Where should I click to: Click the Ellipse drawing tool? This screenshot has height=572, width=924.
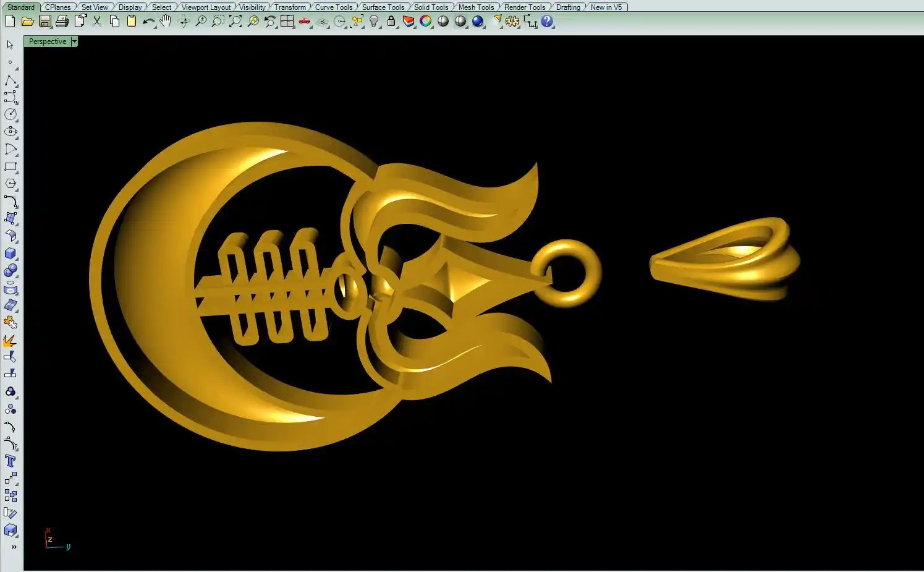(11, 132)
